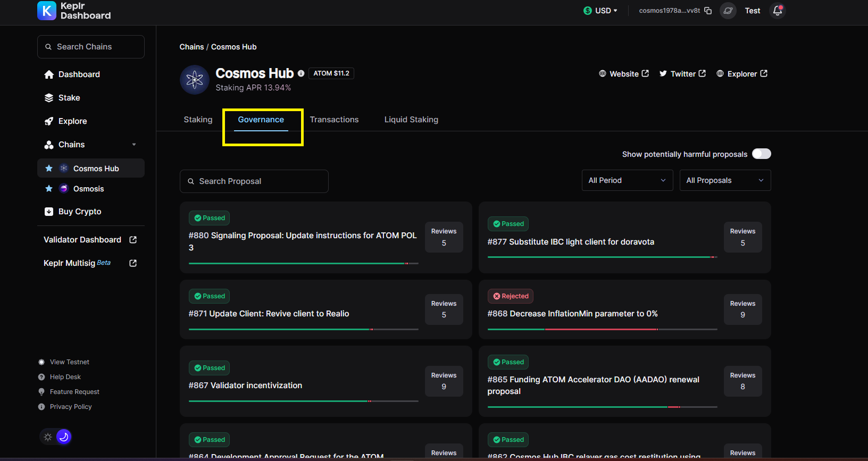Click the globe icon beside Explorer
This screenshot has height=461, width=868.
click(720, 74)
